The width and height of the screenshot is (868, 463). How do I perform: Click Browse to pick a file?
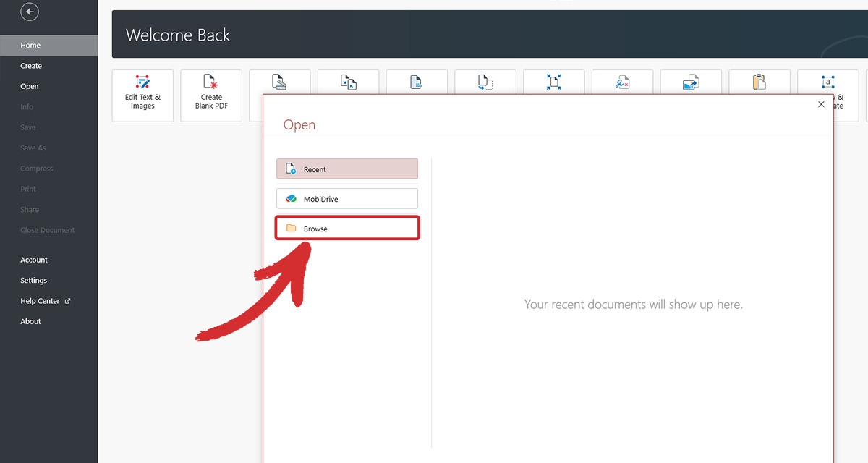tap(347, 228)
